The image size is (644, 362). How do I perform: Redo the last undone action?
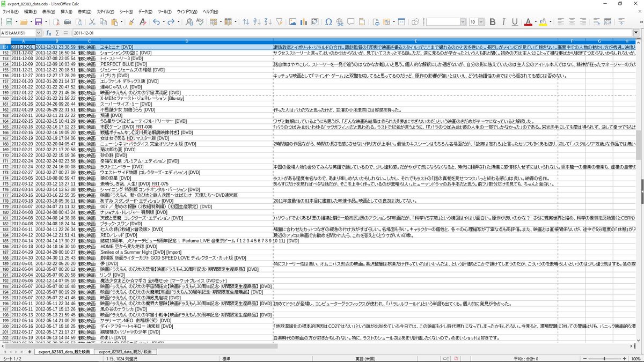tap(171, 22)
